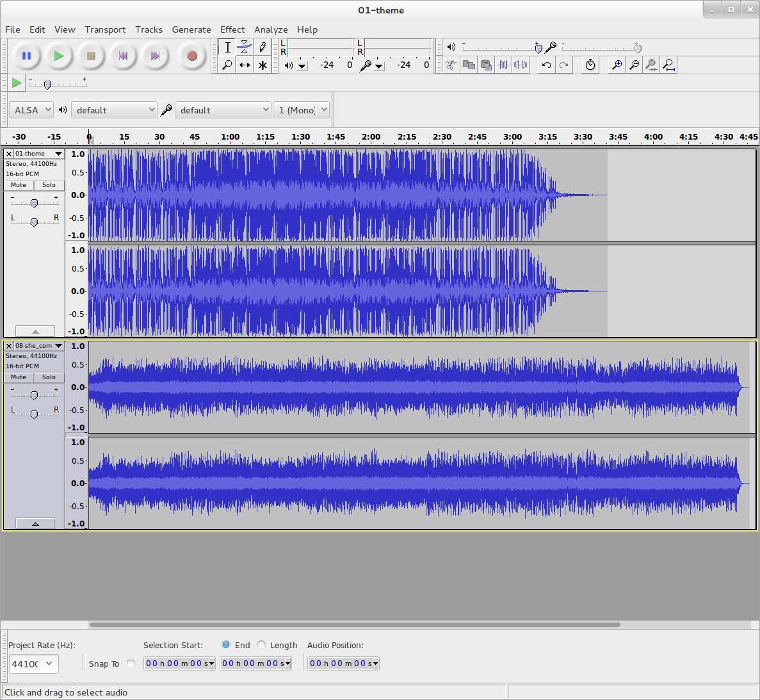Image resolution: width=760 pixels, height=700 pixels.
Task: Click the output volume slider
Action: pyautogui.click(x=502, y=47)
